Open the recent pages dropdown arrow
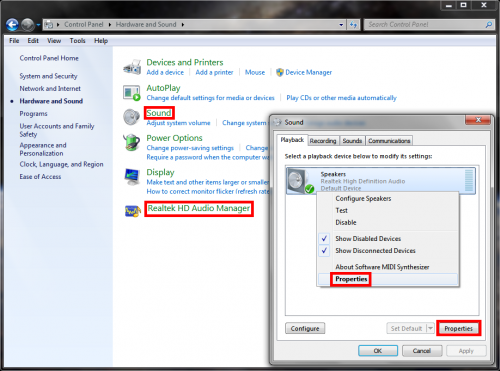The height and width of the screenshot is (371, 500). (38, 25)
